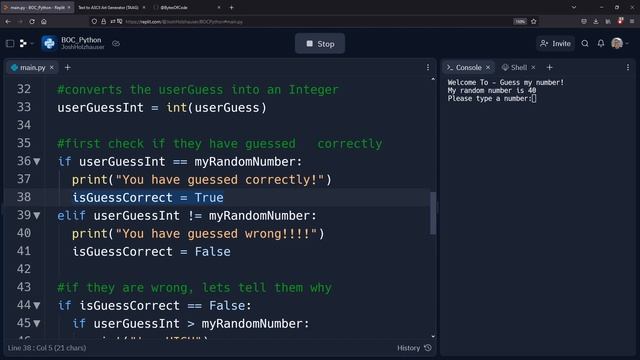Screen dimensions: 640x360
Task: Open the browser downloads panel
Action: [x=596, y=22]
